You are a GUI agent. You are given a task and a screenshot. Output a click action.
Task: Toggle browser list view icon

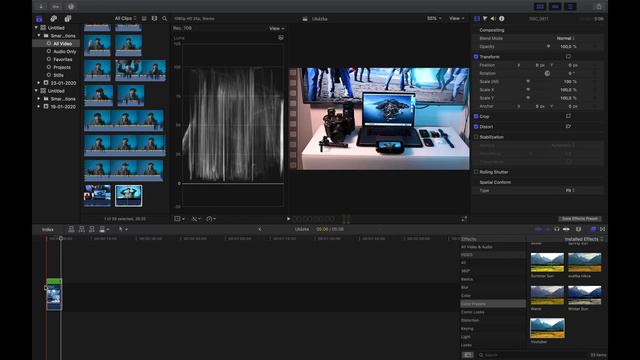[144, 18]
